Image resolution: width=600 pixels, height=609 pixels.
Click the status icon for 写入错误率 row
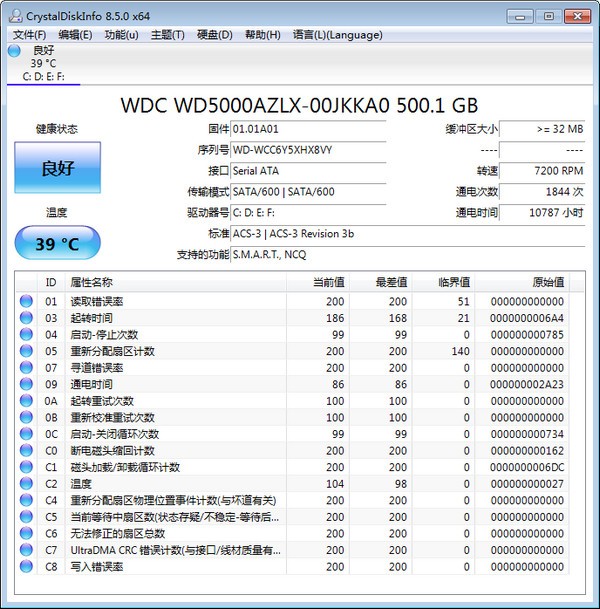(26, 567)
